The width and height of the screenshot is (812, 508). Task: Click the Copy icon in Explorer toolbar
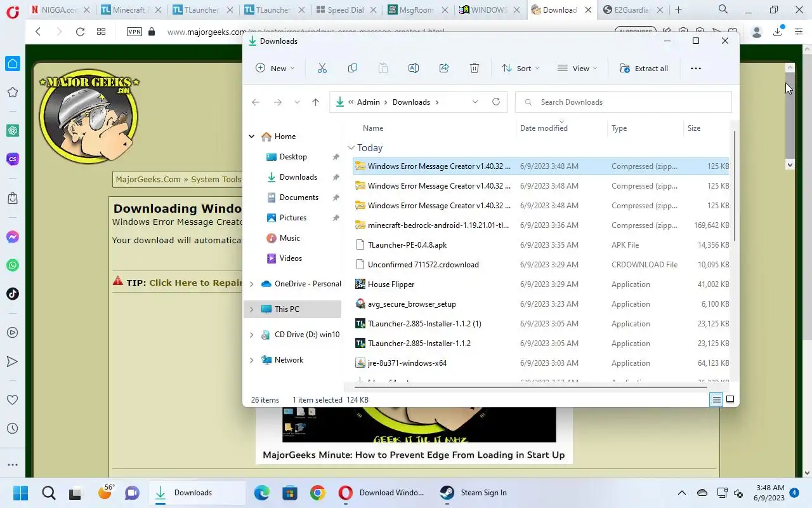tap(353, 69)
